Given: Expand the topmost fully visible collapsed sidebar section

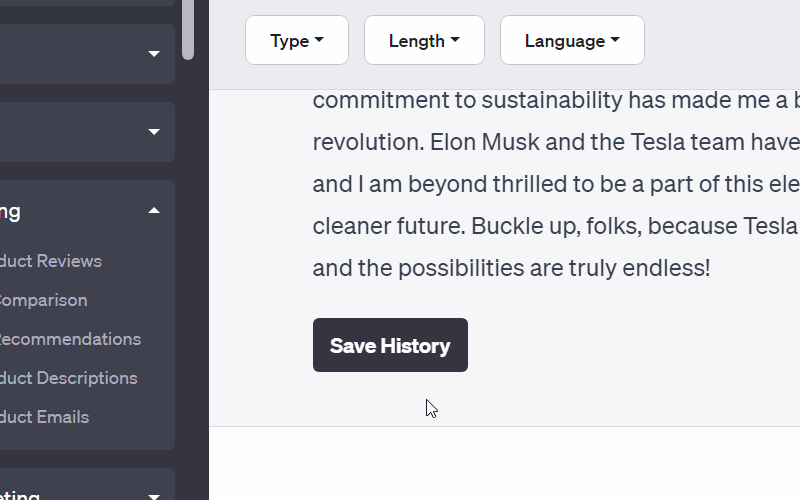Looking at the screenshot, I should [154, 54].
